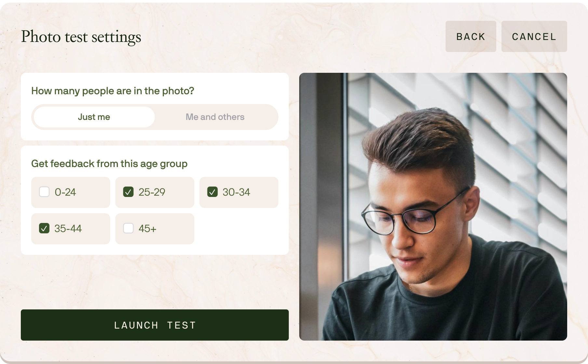Click the checkmark inside the 35-44 box
The width and height of the screenshot is (588, 364).
[44, 228]
